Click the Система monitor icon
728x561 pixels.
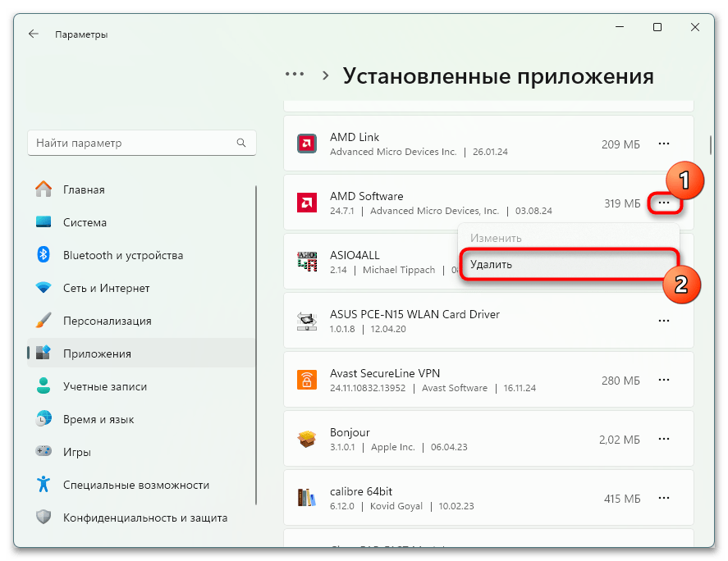43,222
